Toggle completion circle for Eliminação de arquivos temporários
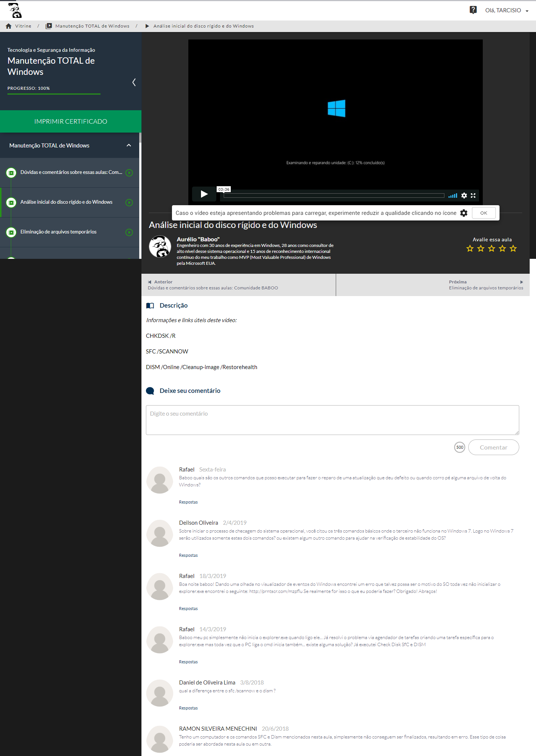This screenshot has width=536, height=756. [129, 232]
